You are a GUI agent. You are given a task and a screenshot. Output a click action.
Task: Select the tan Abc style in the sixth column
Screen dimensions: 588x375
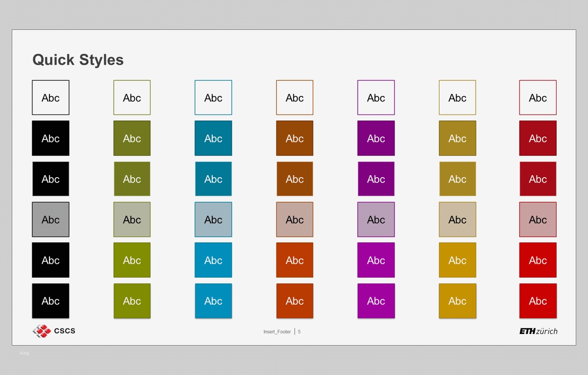pyautogui.click(x=457, y=219)
